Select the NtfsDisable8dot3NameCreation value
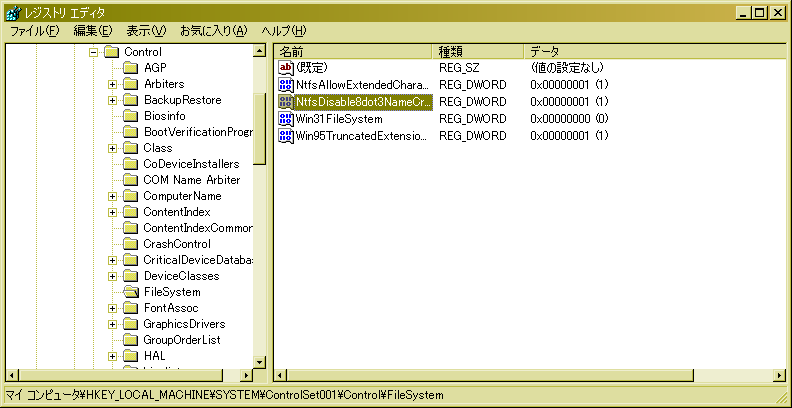This screenshot has height=408, width=792. pos(362,102)
